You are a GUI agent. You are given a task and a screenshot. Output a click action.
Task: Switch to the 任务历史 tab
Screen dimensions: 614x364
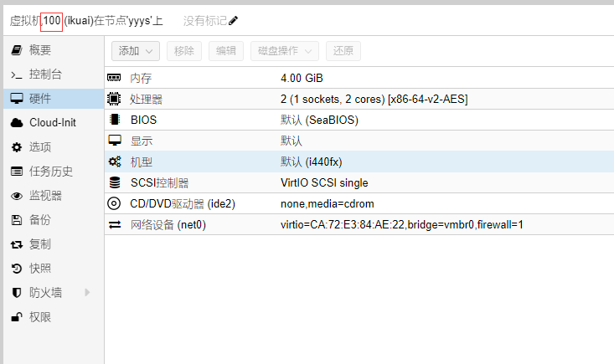pyautogui.click(x=50, y=172)
